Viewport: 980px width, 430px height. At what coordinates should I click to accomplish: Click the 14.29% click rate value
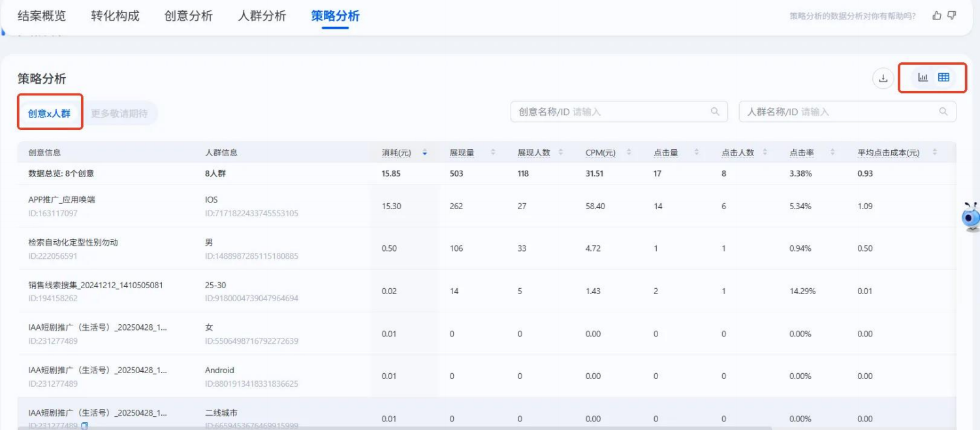coord(802,291)
